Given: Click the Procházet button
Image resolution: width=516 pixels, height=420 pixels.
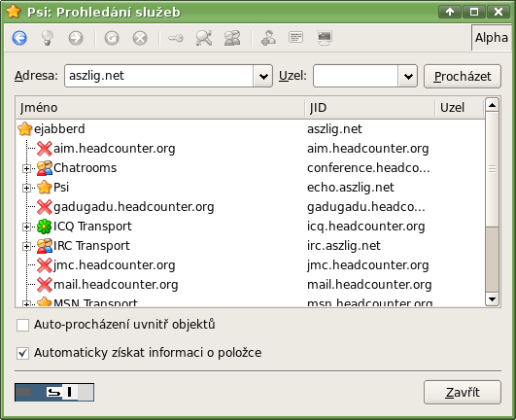Looking at the screenshot, I should (x=463, y=77).
